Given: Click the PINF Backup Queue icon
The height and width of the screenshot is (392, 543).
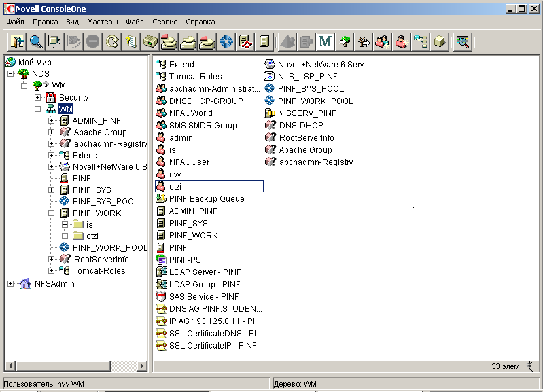Looking at the screenshot, I should click(x=161, y=198).
